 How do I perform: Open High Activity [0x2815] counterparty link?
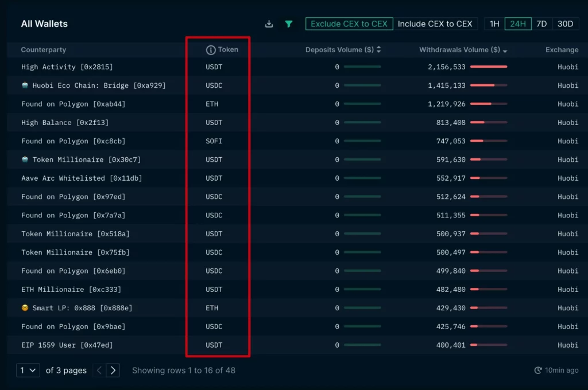[67, 67]
